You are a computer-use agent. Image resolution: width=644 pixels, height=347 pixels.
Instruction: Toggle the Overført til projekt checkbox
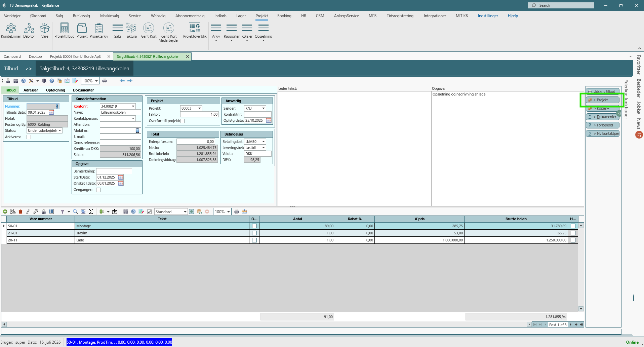(x=183, y=121)
